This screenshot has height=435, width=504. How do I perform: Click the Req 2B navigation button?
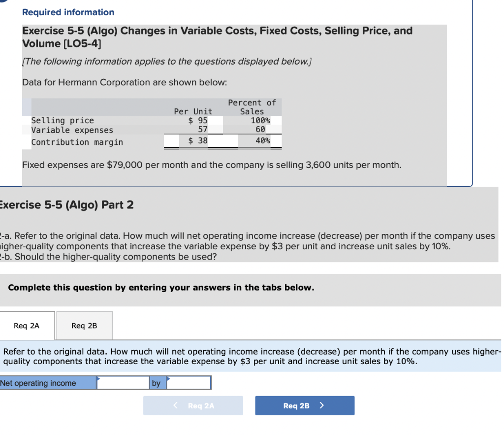click(x=305, y=405)
